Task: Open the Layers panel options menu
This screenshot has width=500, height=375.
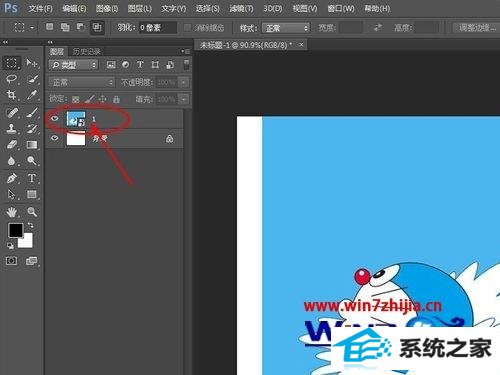Action: coord(186,51)
